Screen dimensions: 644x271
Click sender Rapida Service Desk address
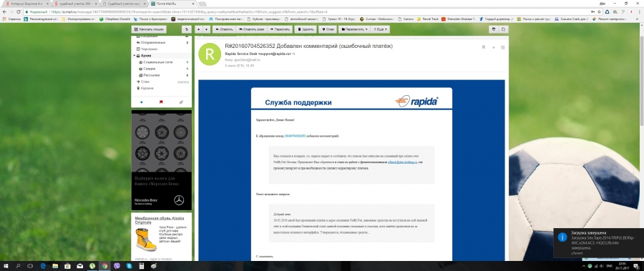(x=258, y=54)
